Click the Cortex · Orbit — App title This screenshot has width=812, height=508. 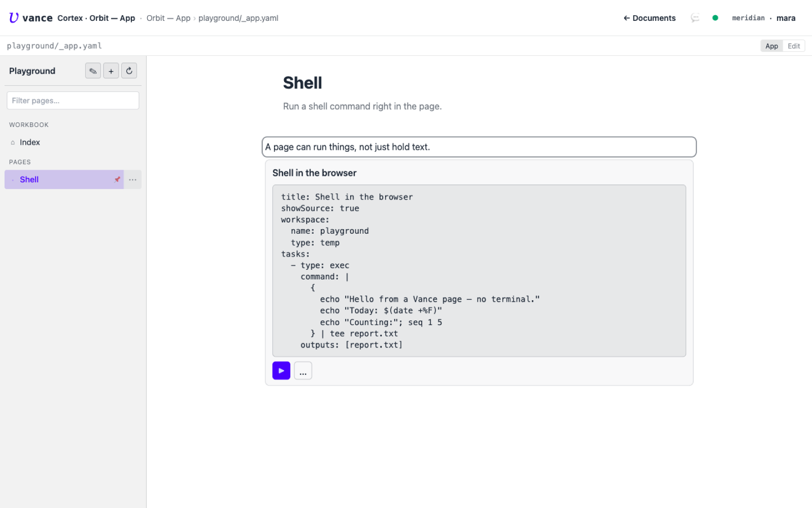pyautogui.click(x=96, y=18)
